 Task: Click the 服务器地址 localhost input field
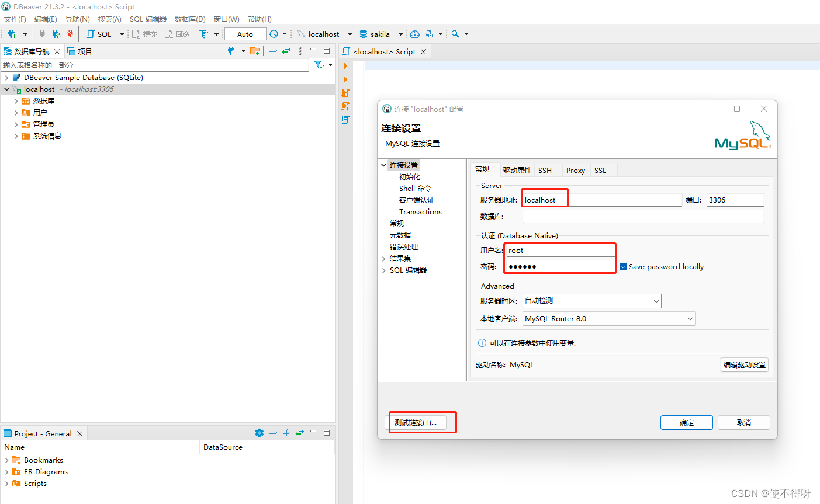[602, 200]
